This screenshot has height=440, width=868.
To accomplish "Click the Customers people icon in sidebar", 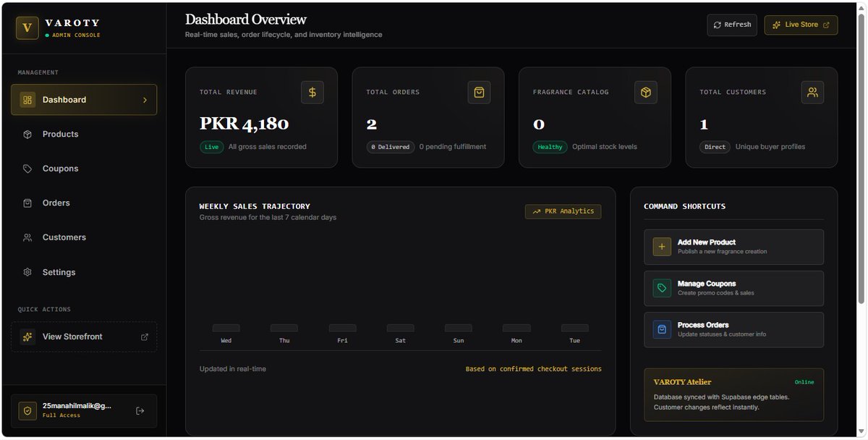I will (27, 237).
